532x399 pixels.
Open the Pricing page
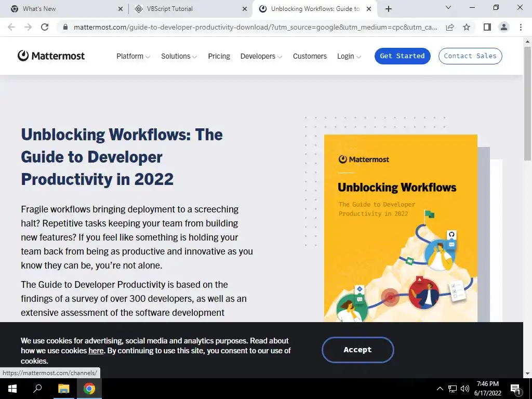pos(219,56)
